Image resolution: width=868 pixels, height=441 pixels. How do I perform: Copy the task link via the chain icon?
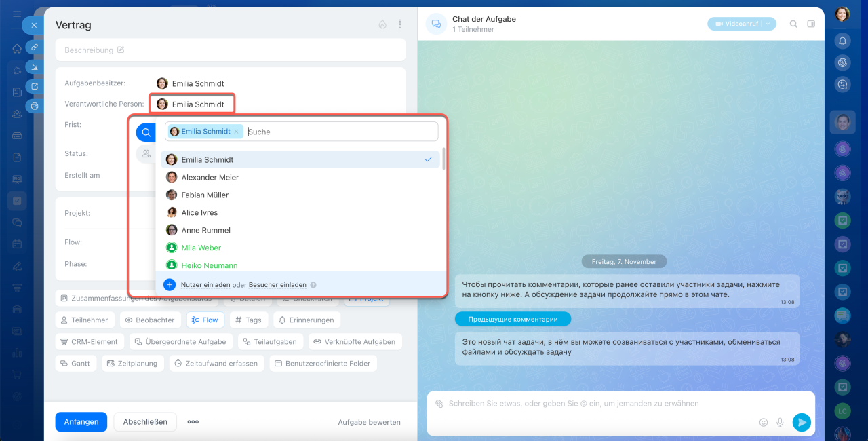[34, 47]
